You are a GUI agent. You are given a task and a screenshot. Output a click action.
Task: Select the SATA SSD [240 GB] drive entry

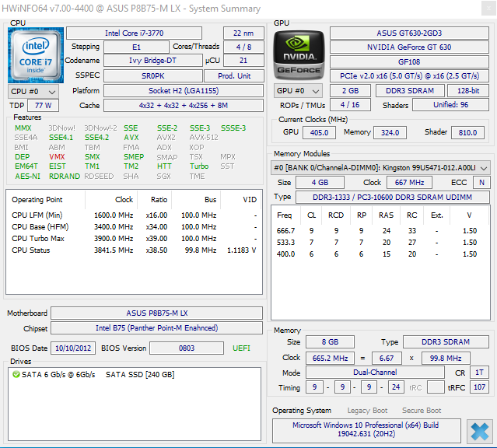pyautogui.click(x=140, y=375)
